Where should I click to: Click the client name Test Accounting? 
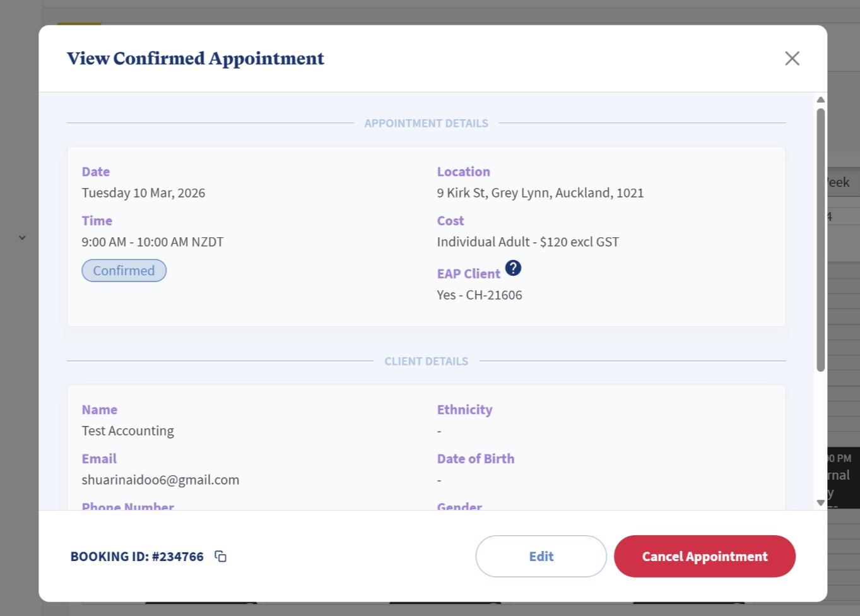(127, 431)
